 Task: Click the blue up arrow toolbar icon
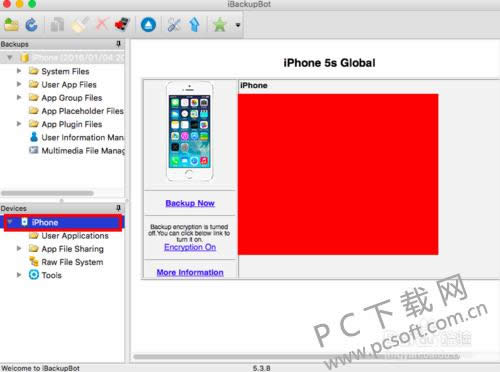[194, 25]
